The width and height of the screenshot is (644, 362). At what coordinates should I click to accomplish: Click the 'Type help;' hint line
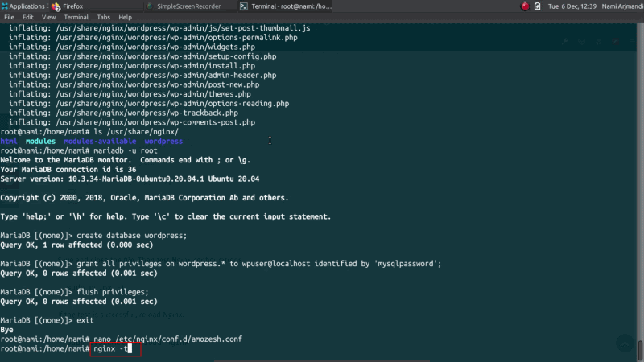tap(166, 216)
